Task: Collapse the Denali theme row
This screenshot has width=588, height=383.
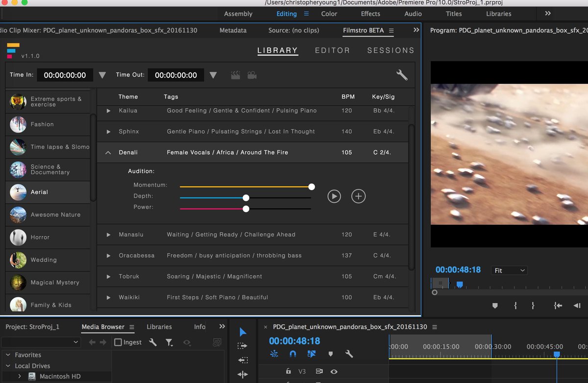Action: tap(108, 153)
